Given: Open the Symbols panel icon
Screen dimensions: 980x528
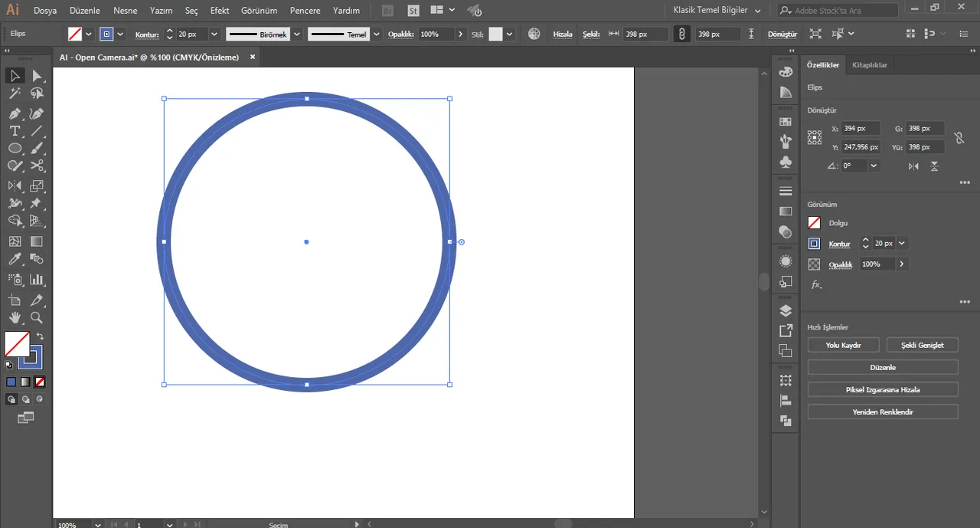Looking at the screenshot, I should 786,162.
